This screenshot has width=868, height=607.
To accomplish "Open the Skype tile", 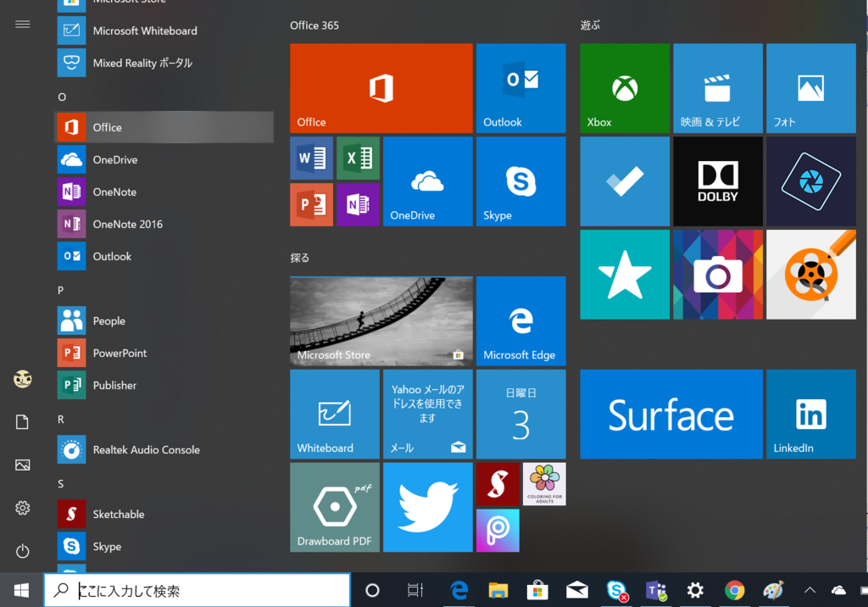I will 521,181.
